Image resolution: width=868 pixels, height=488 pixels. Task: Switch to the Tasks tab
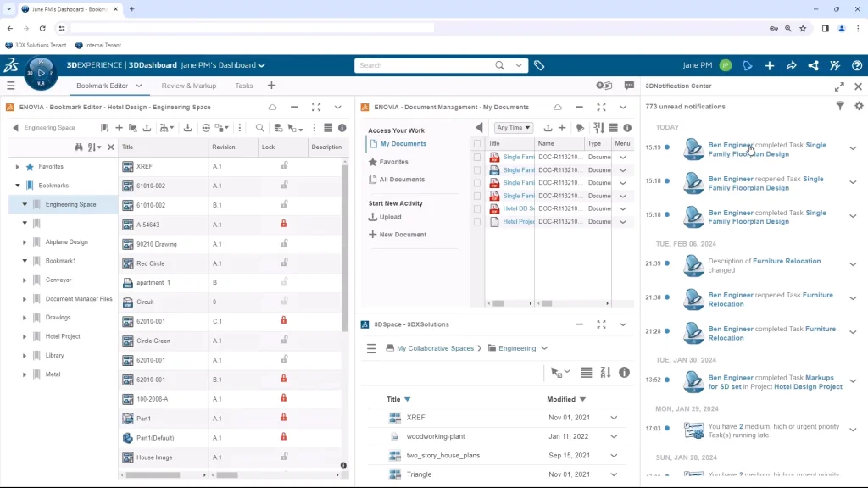tap(244, 86)
